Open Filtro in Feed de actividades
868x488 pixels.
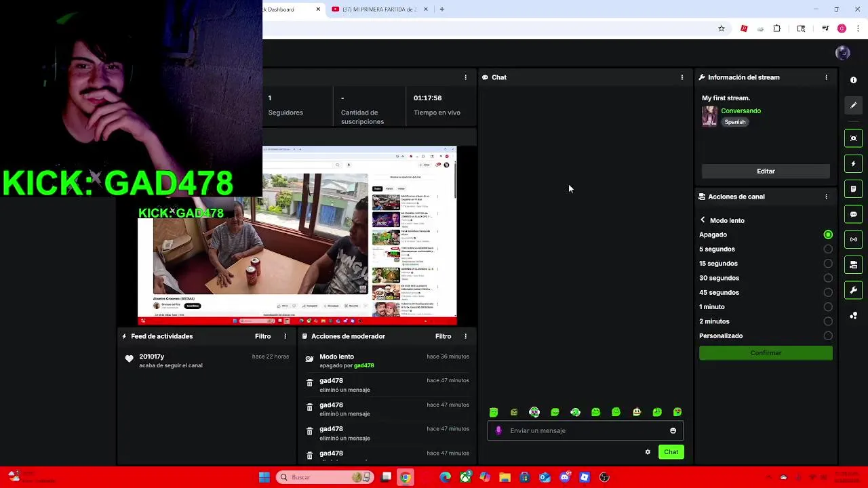(262, 336)
